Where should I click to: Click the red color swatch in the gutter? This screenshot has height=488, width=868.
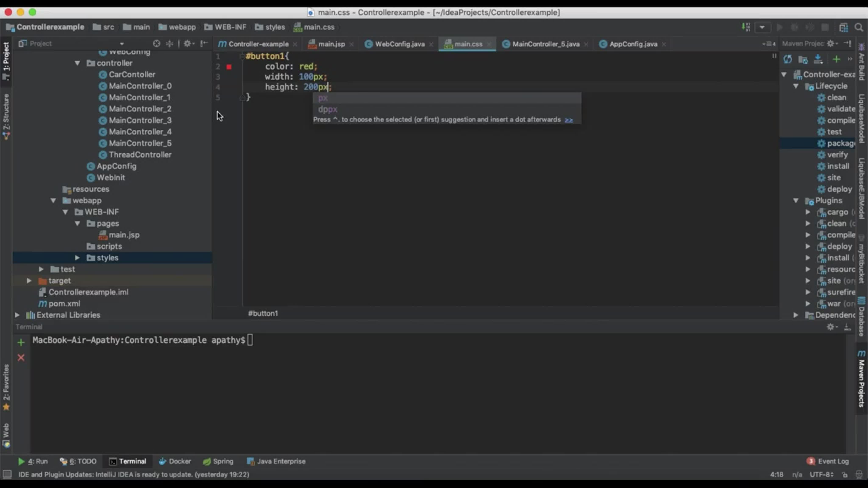click(229, 67)
